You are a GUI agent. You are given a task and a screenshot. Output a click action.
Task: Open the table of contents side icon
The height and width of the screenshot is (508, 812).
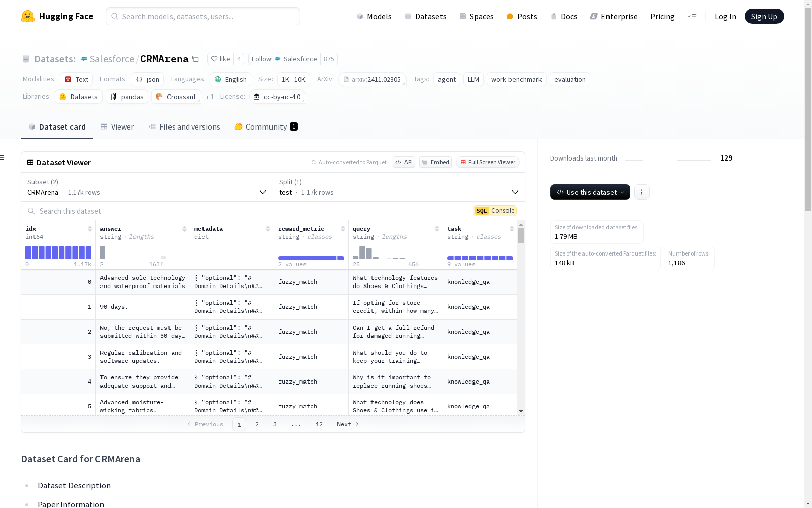(3, 157)
